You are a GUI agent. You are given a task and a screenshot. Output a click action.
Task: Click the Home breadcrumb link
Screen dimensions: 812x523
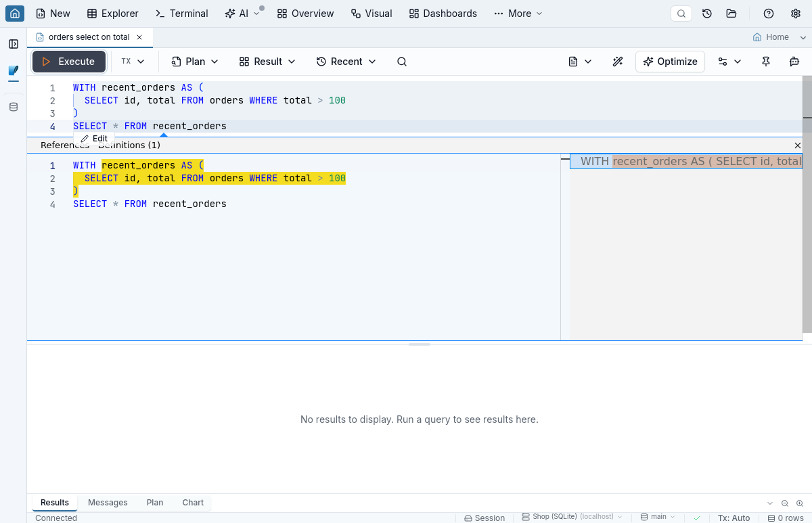tap(771, 37)
